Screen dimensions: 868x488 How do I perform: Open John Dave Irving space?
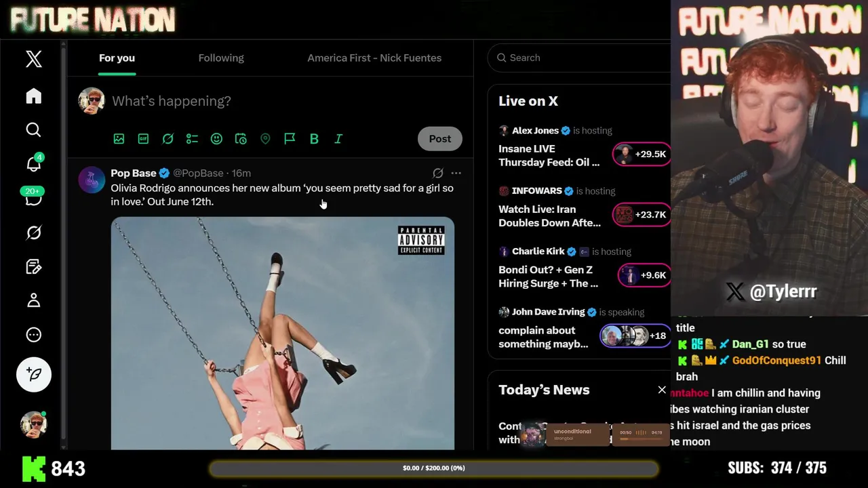tap(545, 337)
